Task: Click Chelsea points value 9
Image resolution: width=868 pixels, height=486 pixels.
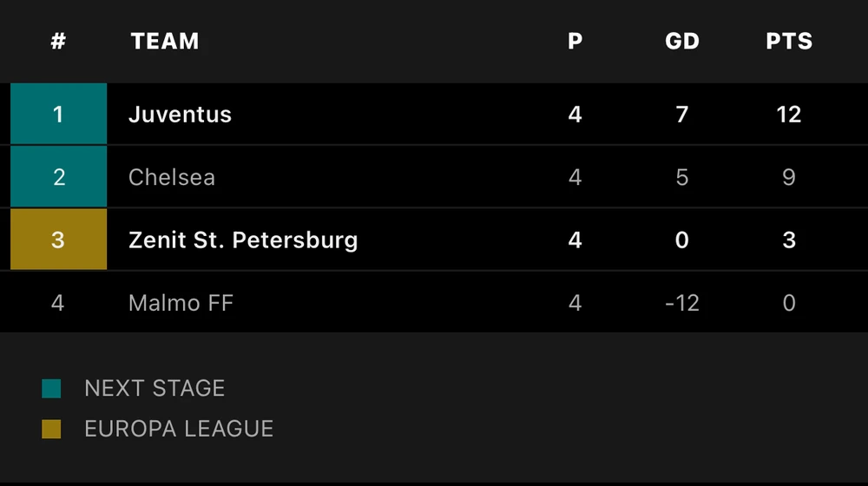Action: tap(789, 177)
